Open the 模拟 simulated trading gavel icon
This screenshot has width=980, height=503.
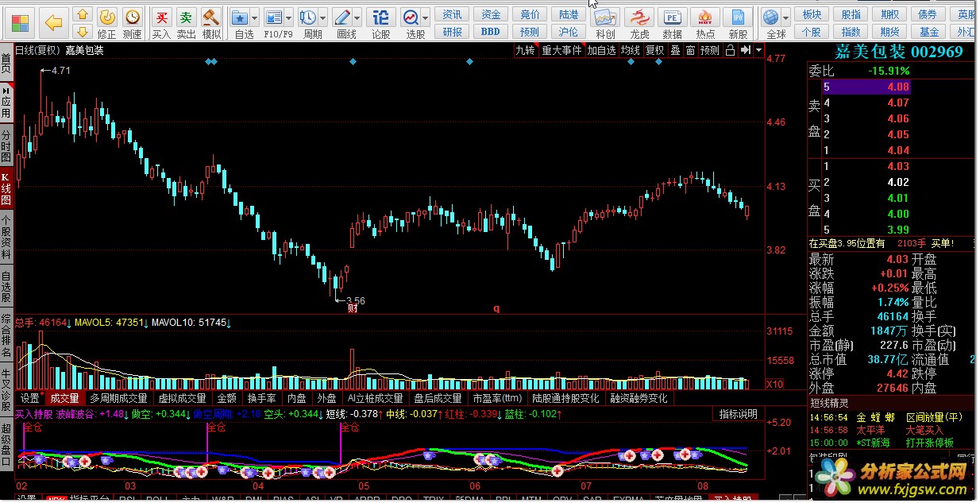pyautogui.click(x=211, y=24)
